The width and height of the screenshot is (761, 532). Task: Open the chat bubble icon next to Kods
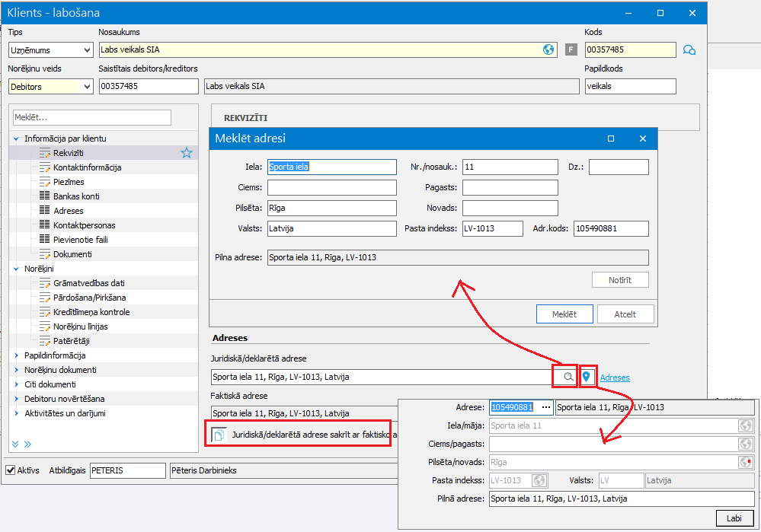[x=689, y=50]
